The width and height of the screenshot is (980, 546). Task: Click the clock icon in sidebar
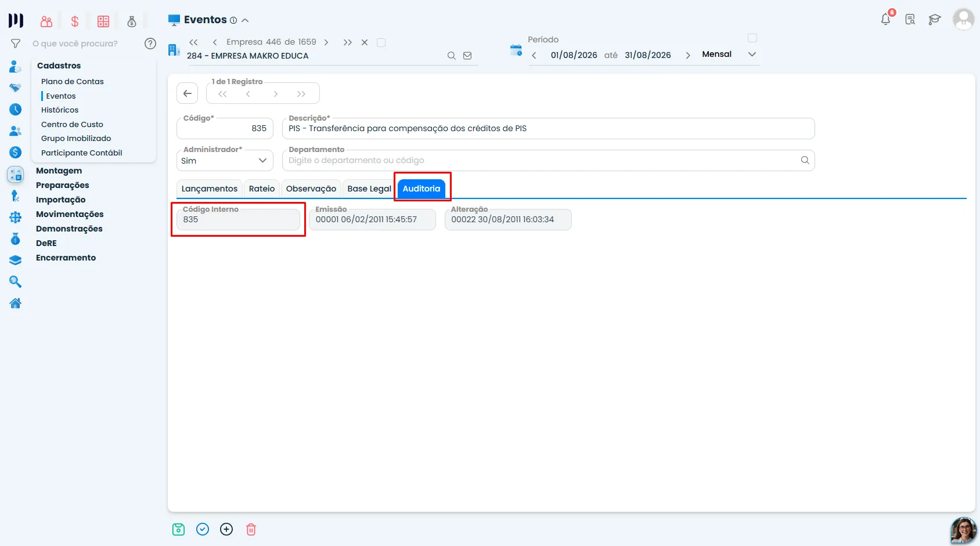tap(16, 110)
